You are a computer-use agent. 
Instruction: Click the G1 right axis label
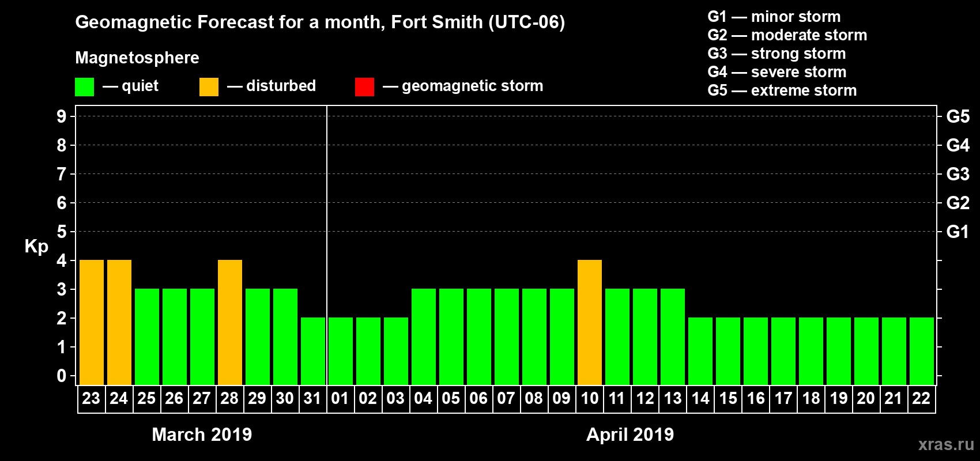[958, 232]
